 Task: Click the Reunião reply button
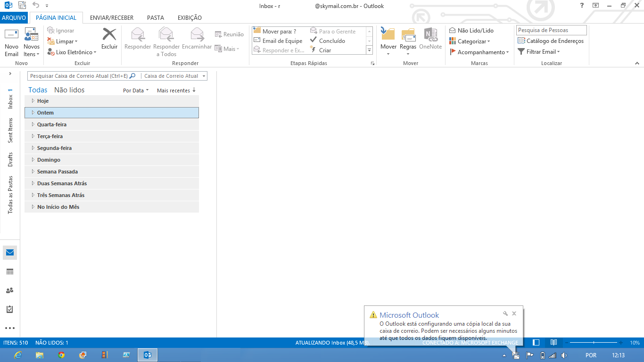tap(229, 34)
